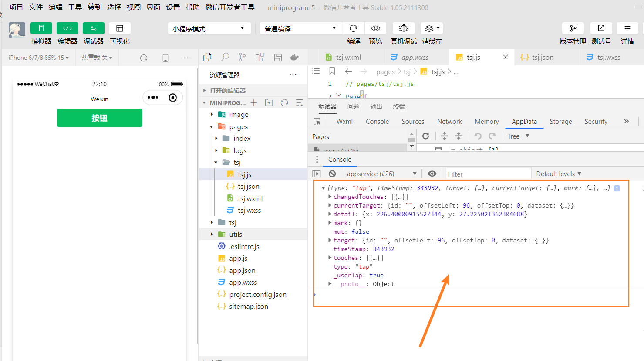Image resolution: width=644 pixels, height=361 pixels.
Task: Open the appservice context dropdown
Action: tap(382, 174)
